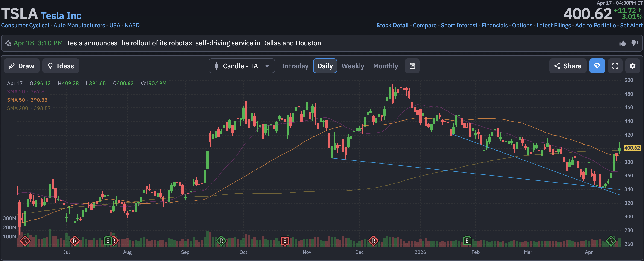644x261 pixels.
Task: Open chart settings gear
Action: tap(632, 66)
